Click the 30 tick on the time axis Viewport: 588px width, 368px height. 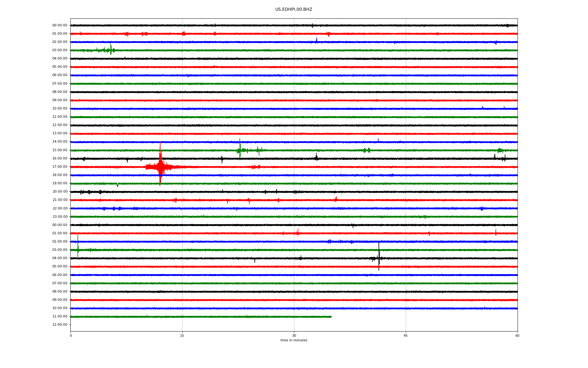pyautogui.click(x=294, y=335)
